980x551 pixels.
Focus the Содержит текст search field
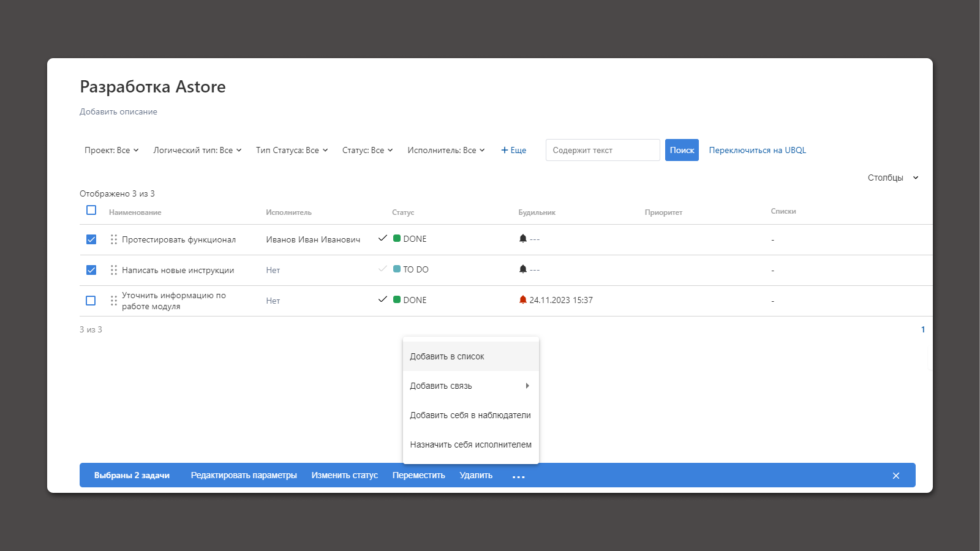pyautogui.click(x=603, y=150)
